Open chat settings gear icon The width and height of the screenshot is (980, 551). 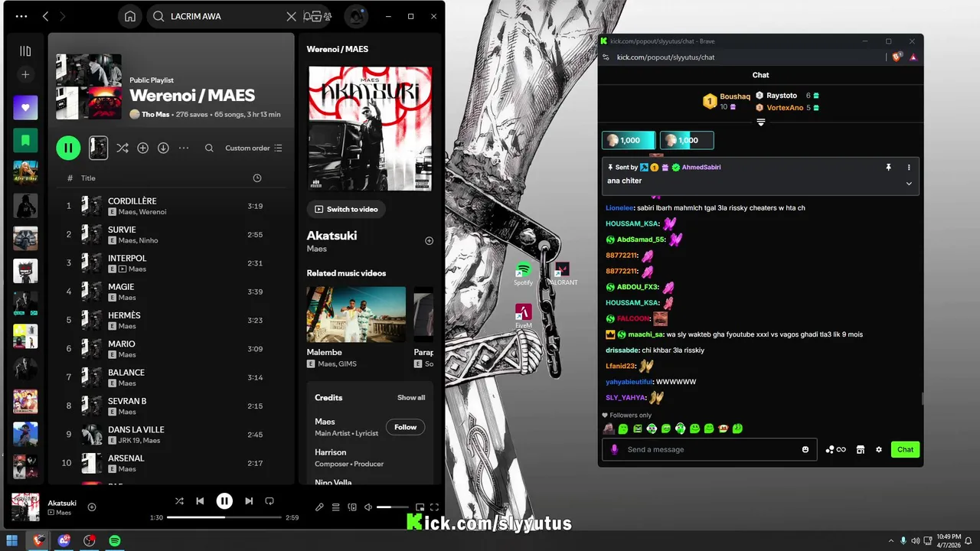coord(879,450)
